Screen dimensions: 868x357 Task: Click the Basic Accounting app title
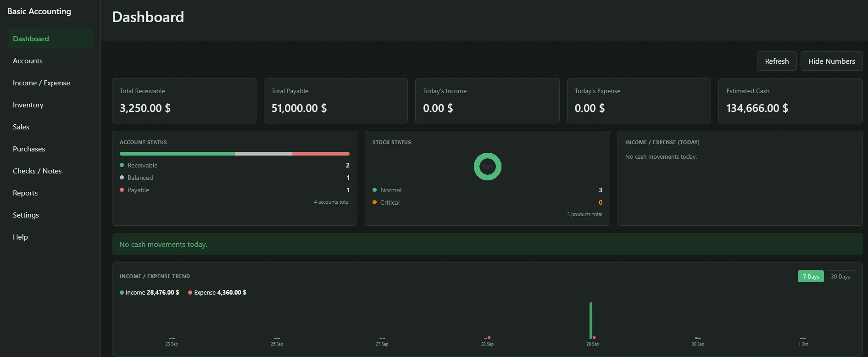[39, 11]
